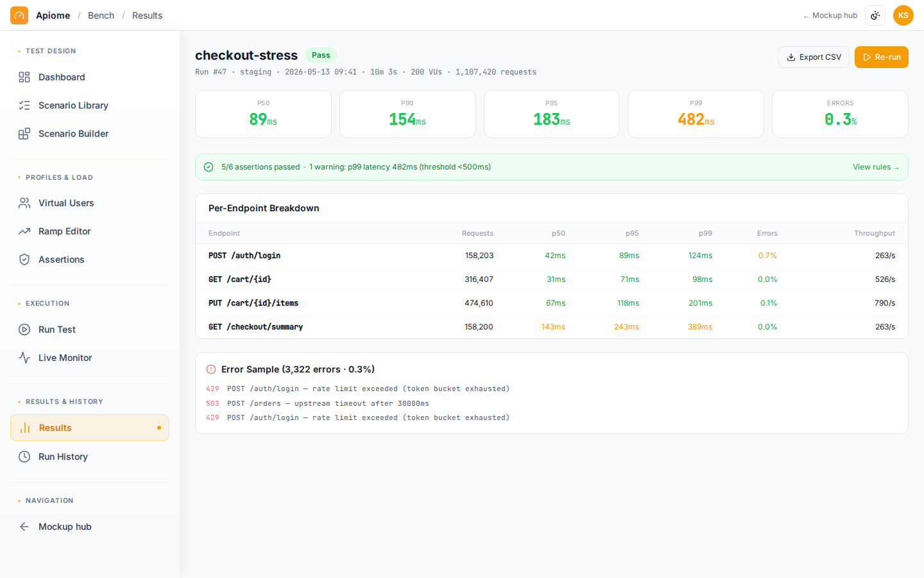The width and height of the screenshot is (924, 578).
Task: Open the Ramp Editor trend icon
Action: tap(24, 231)
